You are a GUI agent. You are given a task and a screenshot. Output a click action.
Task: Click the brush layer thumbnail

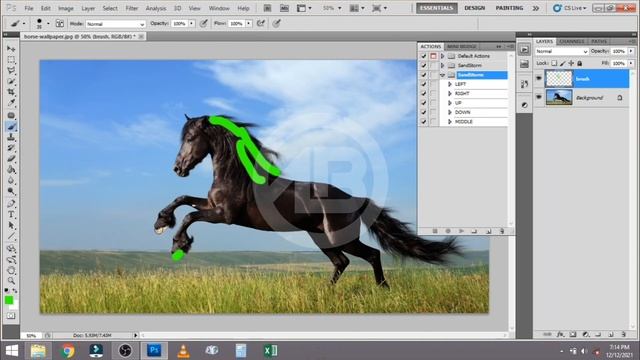tap(559, 78)
